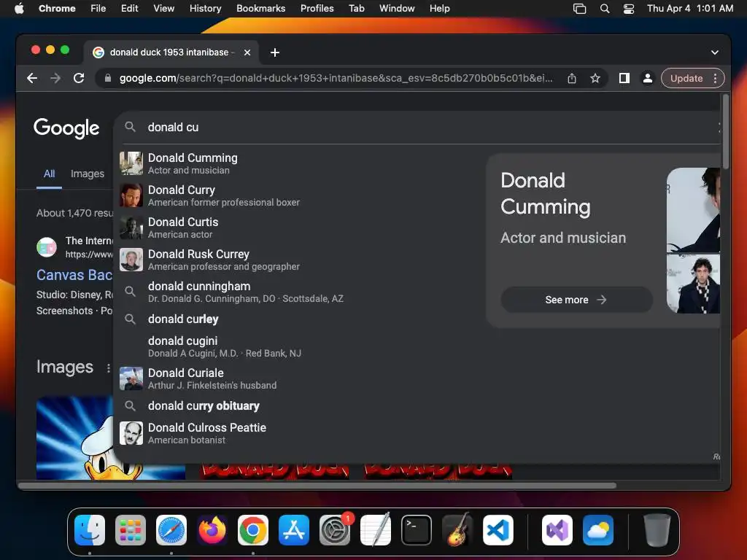Open Firefox from the dock

212,530
